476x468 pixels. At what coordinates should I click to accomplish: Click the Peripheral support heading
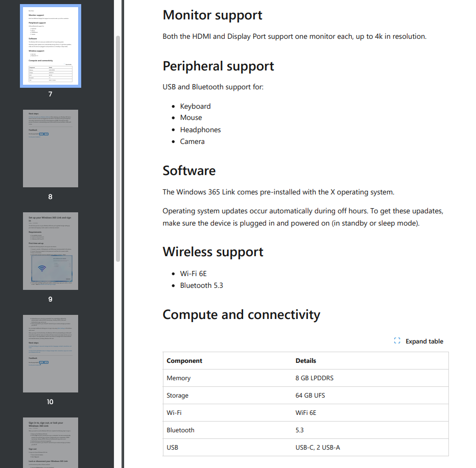pyautogui.click(x=218, y=66)
